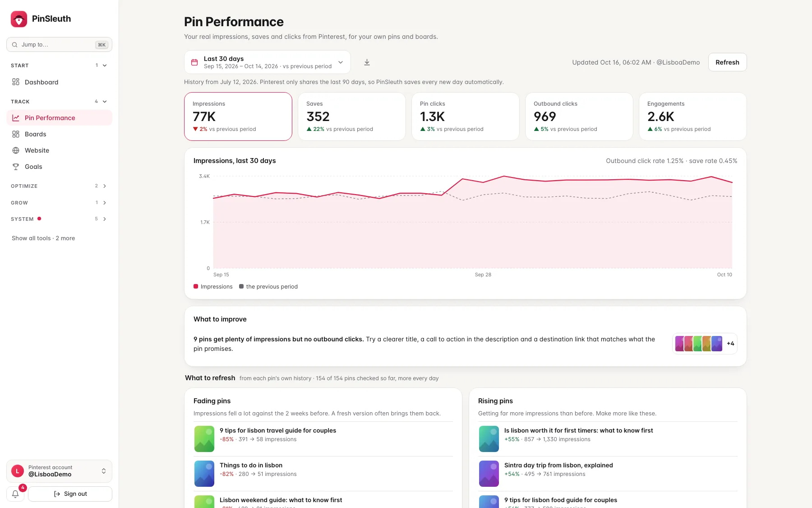Screen dimensions: 812x508
Task: Click the Dashboard grid icon
Action: pyautogui.click(x=16, y=82)
